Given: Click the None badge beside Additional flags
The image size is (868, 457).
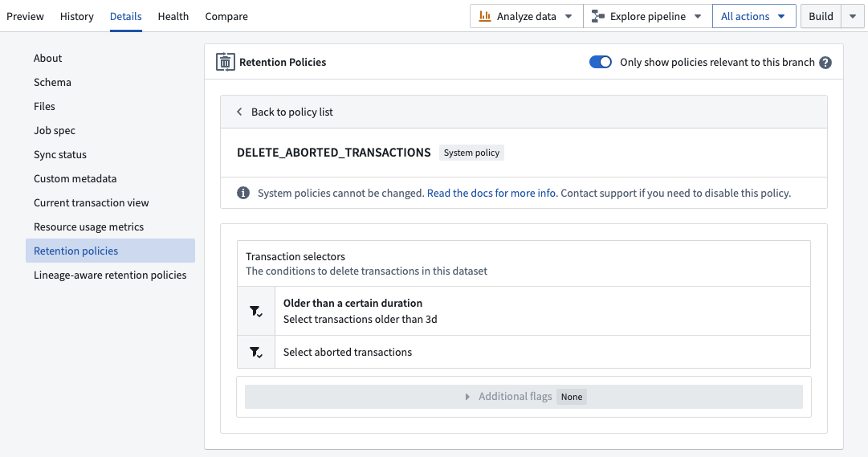Looking at the screenshot, I should coord(571,397).
